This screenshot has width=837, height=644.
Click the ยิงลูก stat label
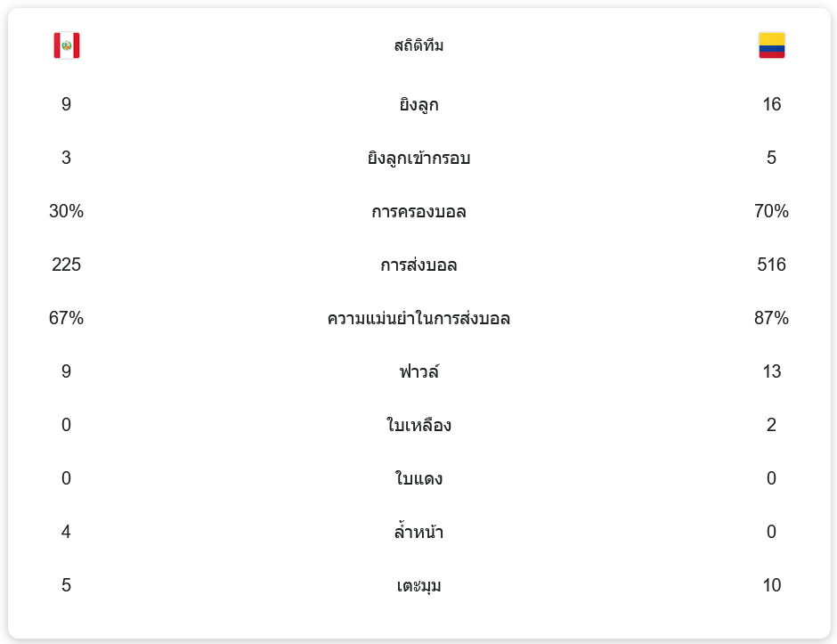click(418, 105)
